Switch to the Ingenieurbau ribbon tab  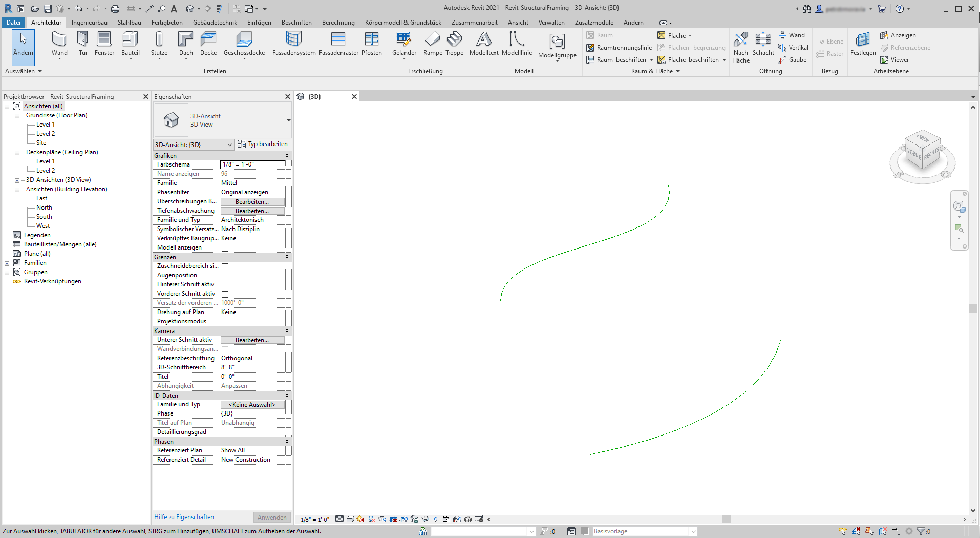pos(90,22)
